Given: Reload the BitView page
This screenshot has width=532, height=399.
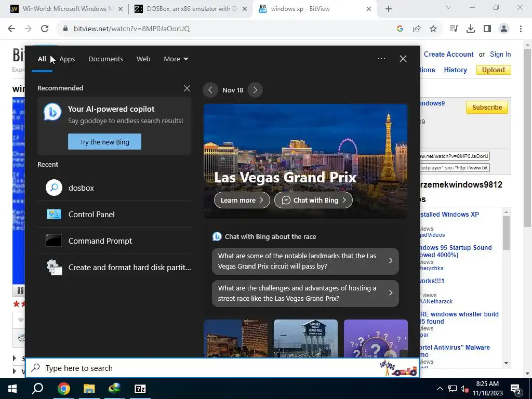Looking at the screenshot, I should [45, 29].
